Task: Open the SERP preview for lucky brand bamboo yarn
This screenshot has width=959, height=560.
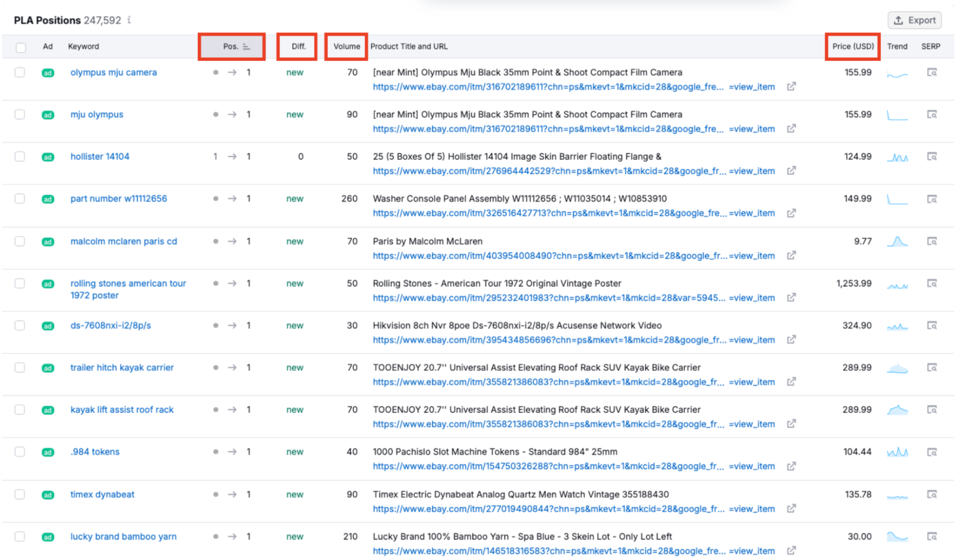Action: 931,537
